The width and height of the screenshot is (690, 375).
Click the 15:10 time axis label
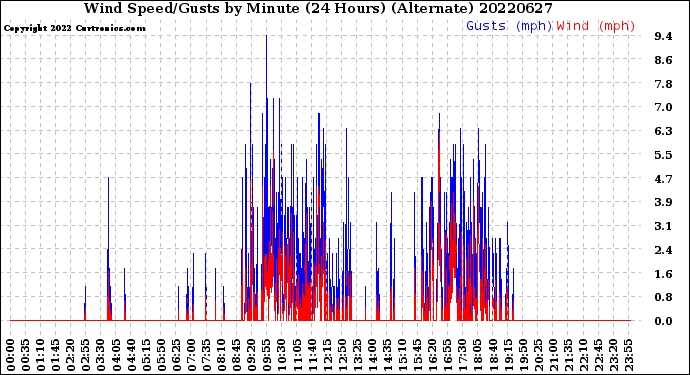(402, 355)
